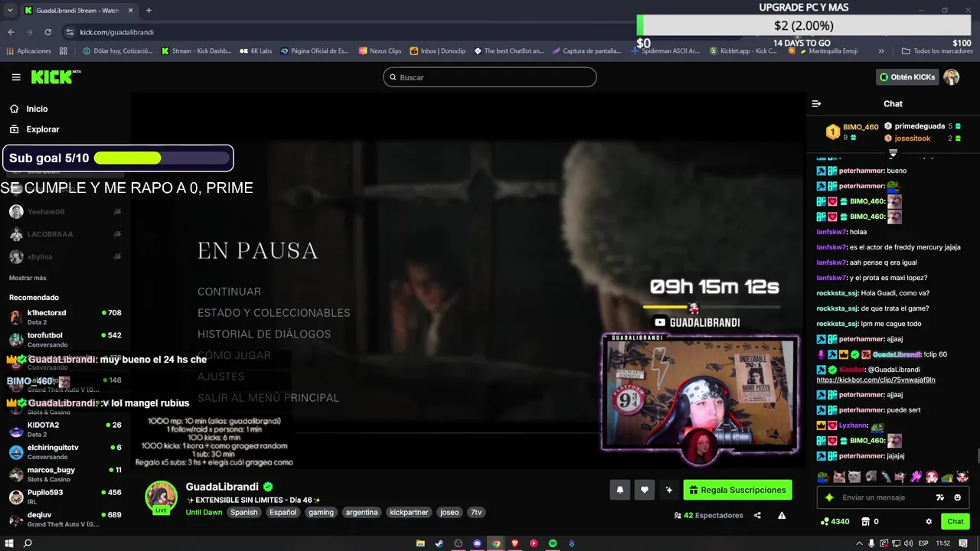Viewport: 980px width, 551px height.
Task: Go to Inicio in sidebar
Action: click(28, 109)
